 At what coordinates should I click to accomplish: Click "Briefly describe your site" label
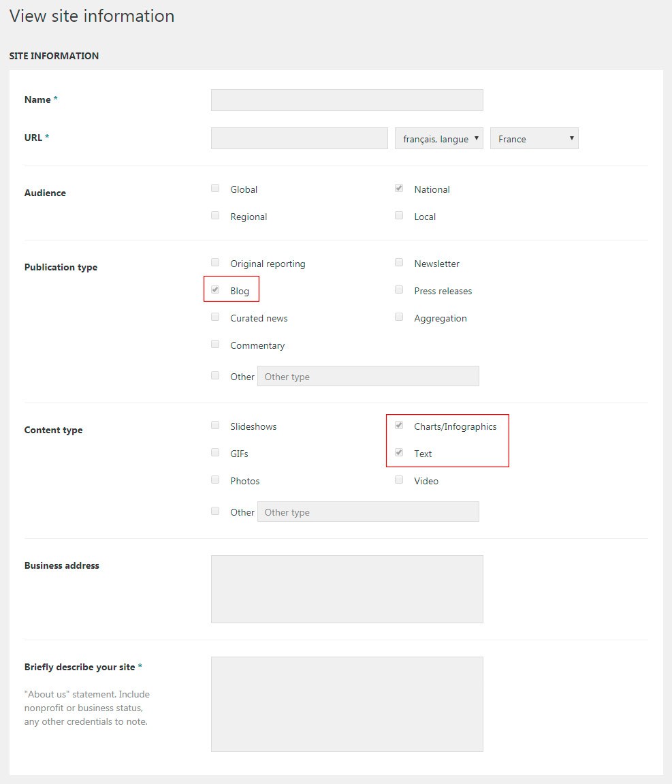[x=80, y=667]
